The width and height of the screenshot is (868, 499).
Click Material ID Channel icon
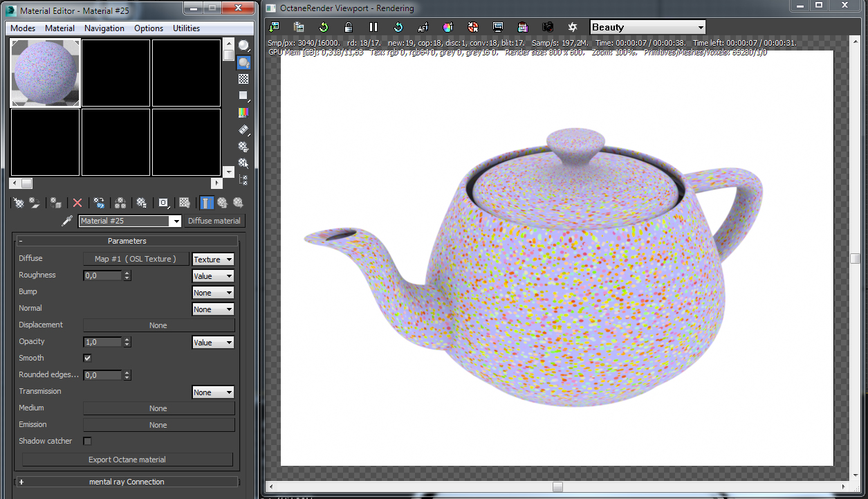pyautogui.click(x=163, y=203)
